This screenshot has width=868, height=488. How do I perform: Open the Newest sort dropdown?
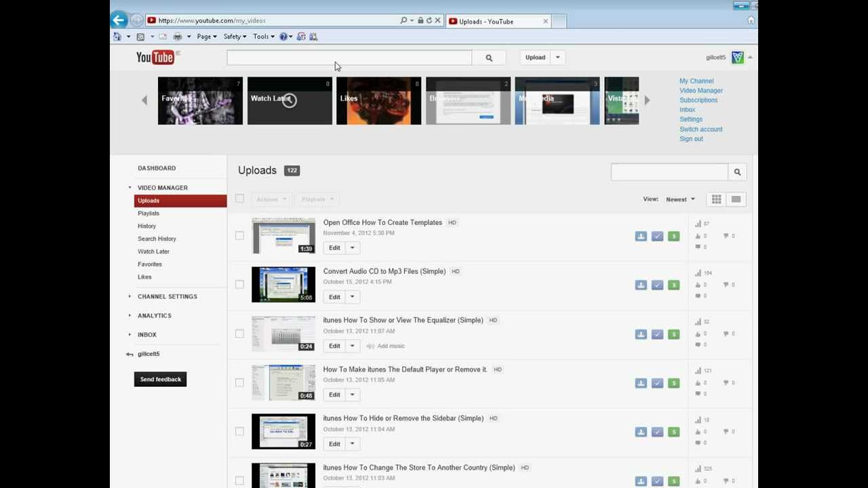pos(680,199)
